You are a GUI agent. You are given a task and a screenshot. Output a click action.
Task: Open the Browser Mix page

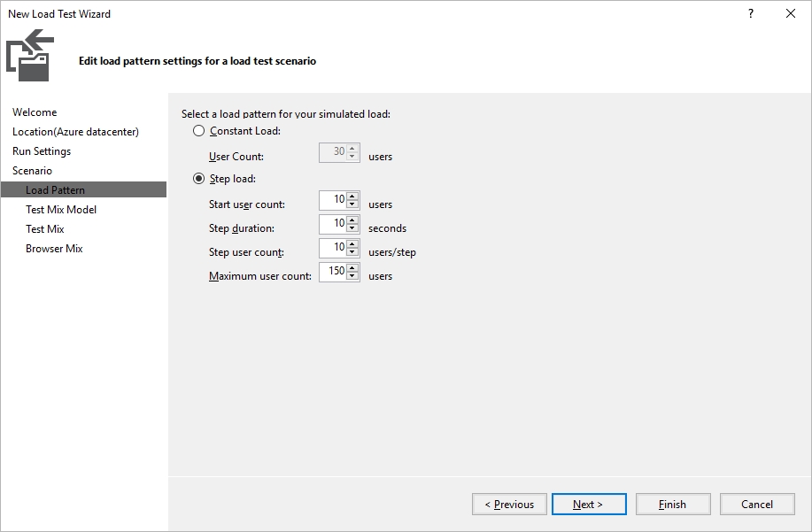(x=54, y=249)
